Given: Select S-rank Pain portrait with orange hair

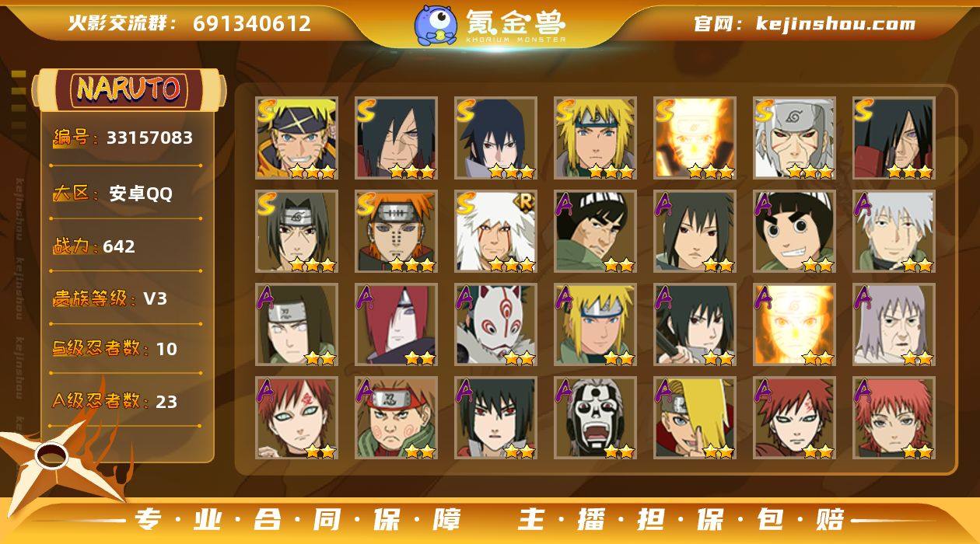Looking at the screenshot, I should pyautogui.click(x=396, y=232).
